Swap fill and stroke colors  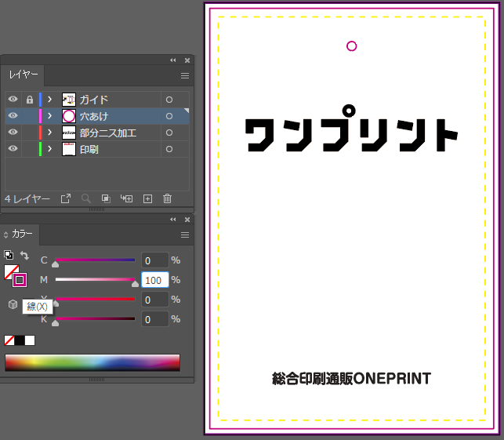(x=24, y=256)
